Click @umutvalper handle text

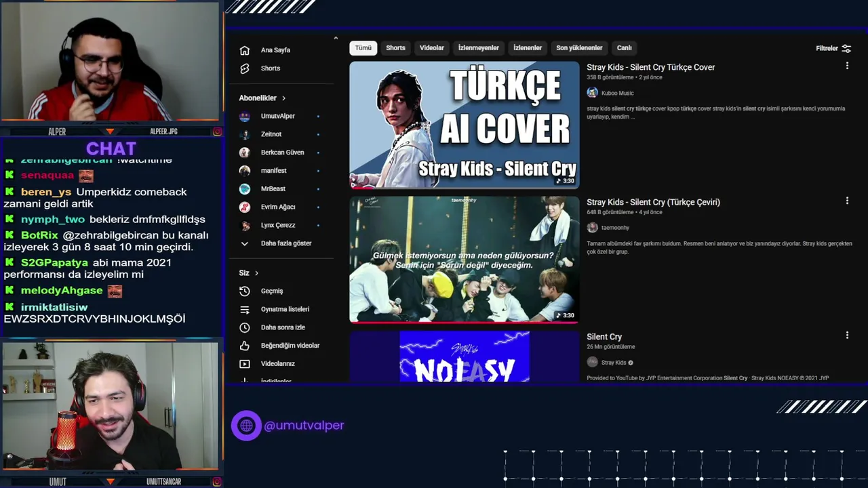(x=304, y=426)
